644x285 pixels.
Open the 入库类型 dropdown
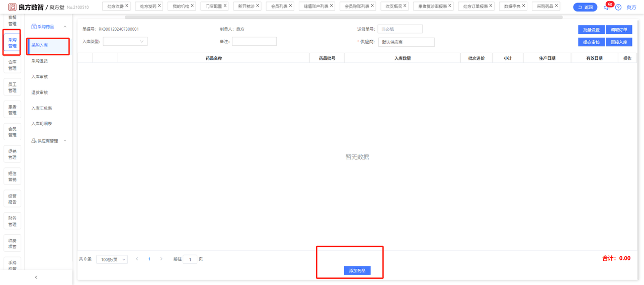pos(125,41)
